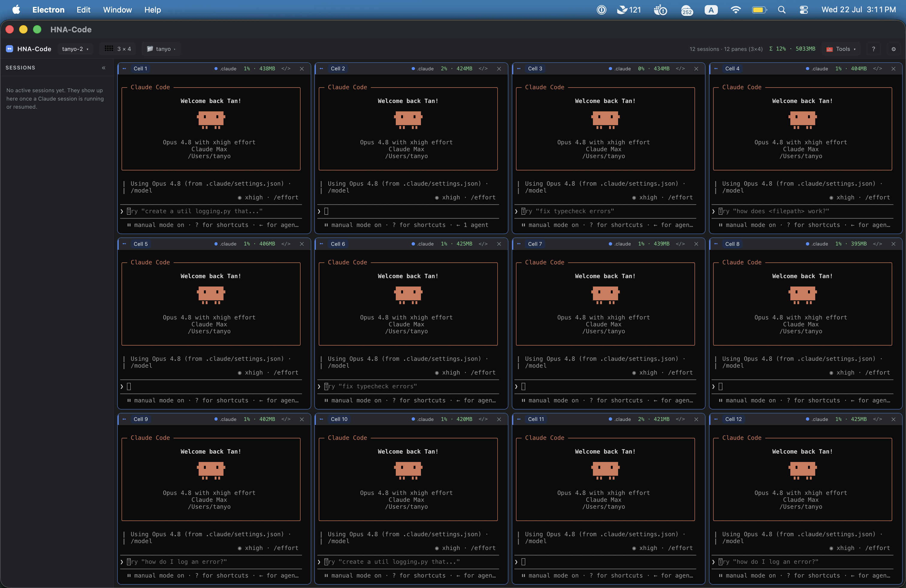906x588 pixels.
Task: Open the tanyo-2 workspace dropdown
Action: [x=75, y=49]
